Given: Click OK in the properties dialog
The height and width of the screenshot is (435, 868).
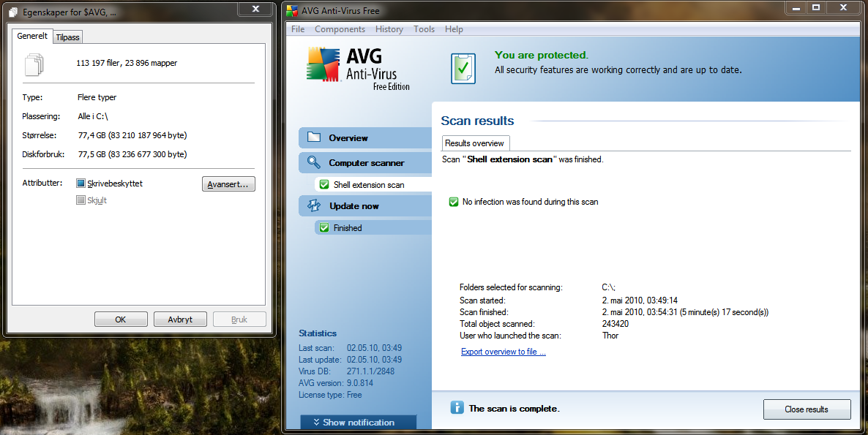Looking at the screenshot, I should pos(121,319).
